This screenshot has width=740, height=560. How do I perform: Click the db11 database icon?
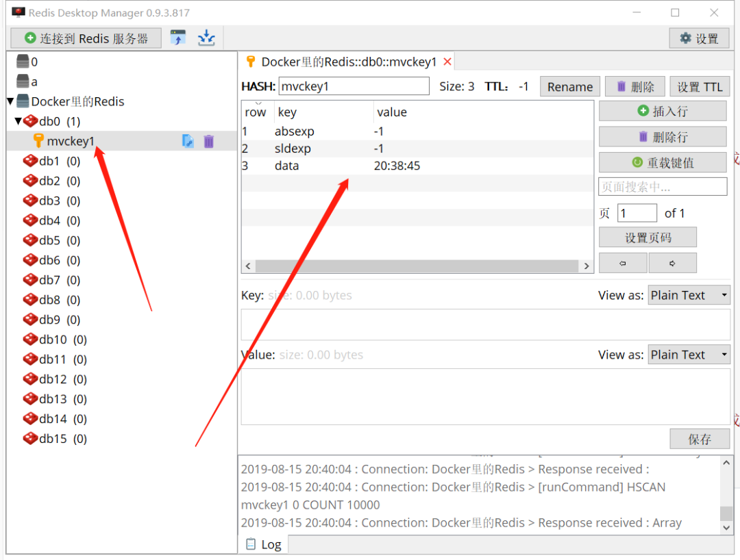30,359
